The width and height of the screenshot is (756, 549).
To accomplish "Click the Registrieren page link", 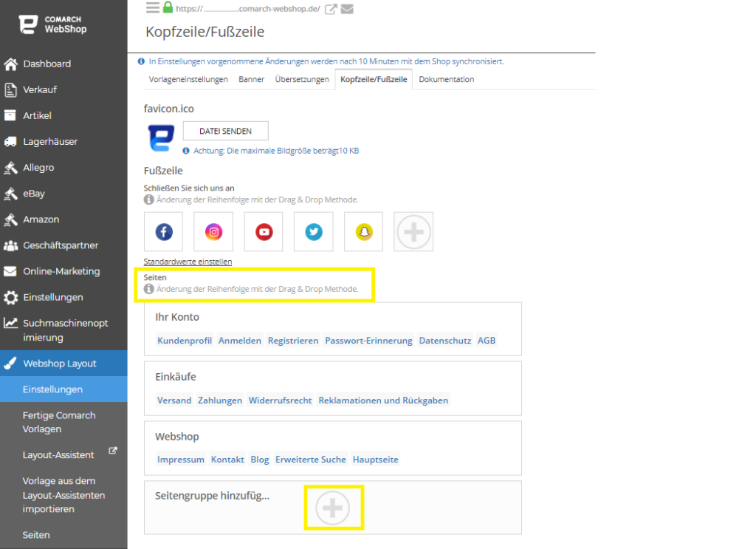I will [x=293, y=341].
